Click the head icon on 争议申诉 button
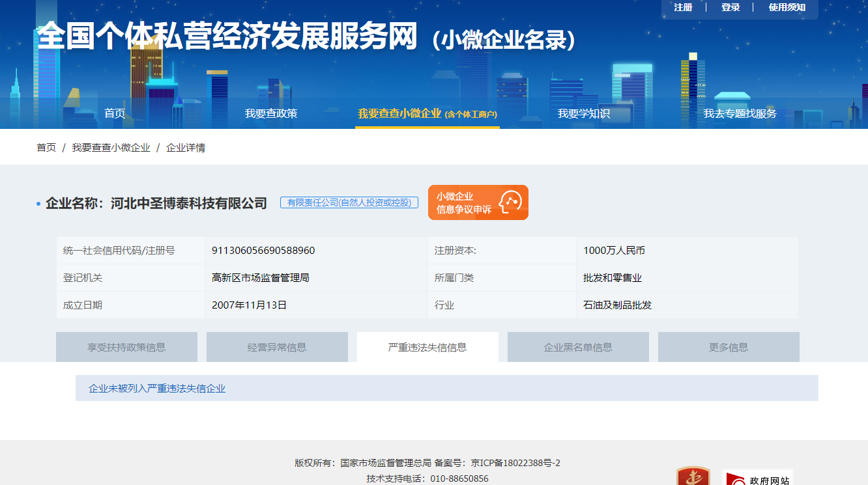 (511, 202)
